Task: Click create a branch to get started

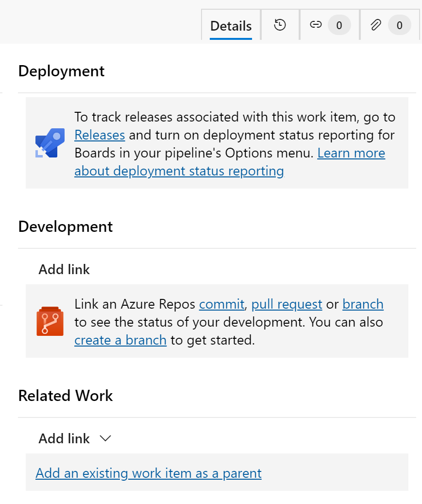Action: (120, 340)
